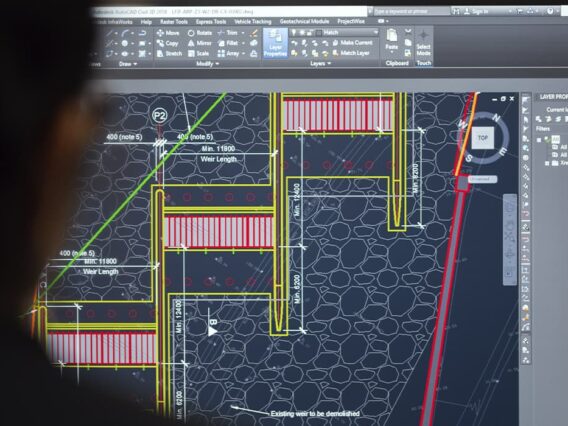The height and width of the screenshot is (426, 568).
Task: Click the Match Layer button
Action: pyautogui.click(x=351, y=53)
